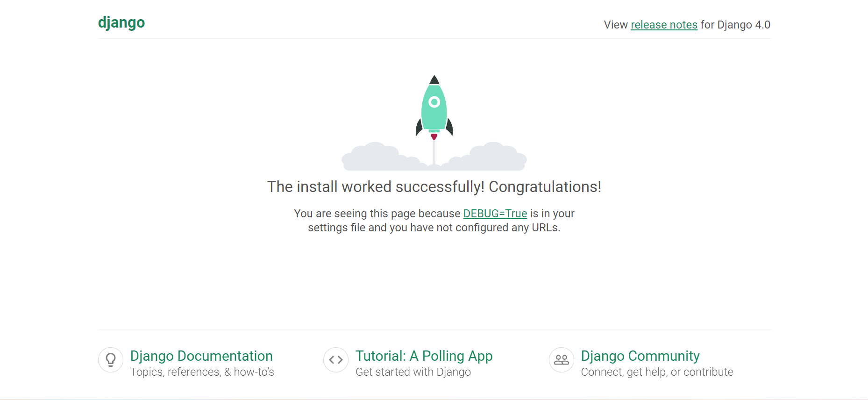Open the release notes link
Viewport: 868px width, 400px height.
click(x=664, y=25)
